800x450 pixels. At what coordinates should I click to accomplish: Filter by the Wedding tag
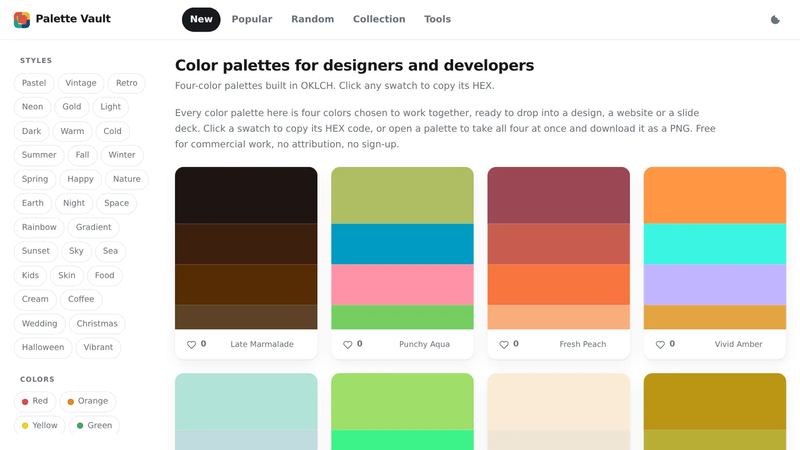(39, 324)
